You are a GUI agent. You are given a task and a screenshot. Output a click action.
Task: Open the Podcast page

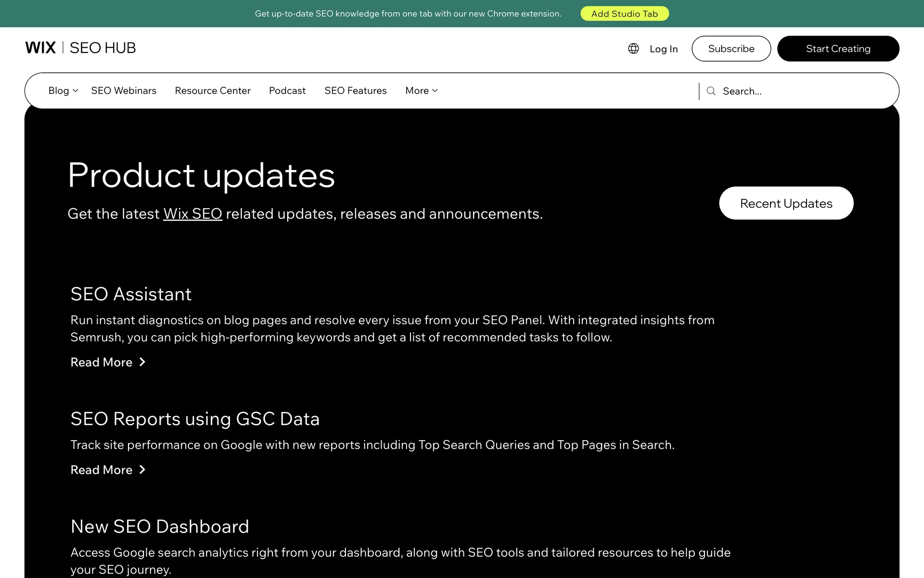(x=287, y=91)
